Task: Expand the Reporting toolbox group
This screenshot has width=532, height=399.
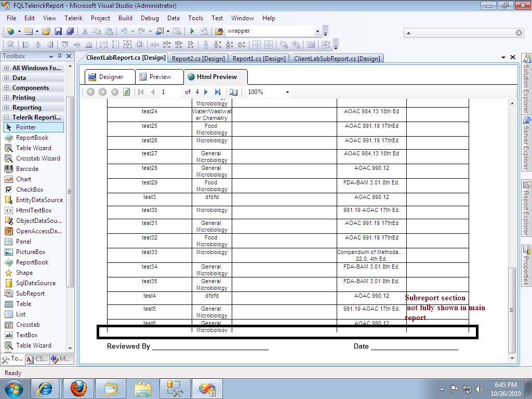Action: click(x=6, y=107)
